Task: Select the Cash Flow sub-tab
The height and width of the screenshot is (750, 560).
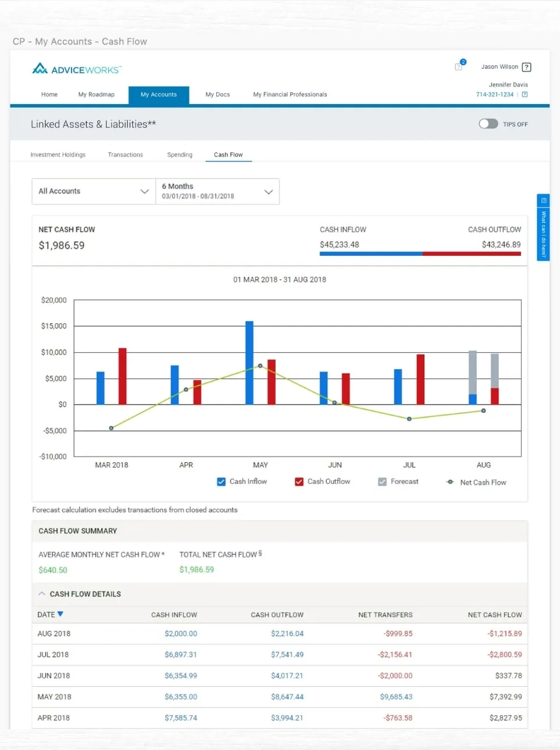Action: tap(228, 155)
